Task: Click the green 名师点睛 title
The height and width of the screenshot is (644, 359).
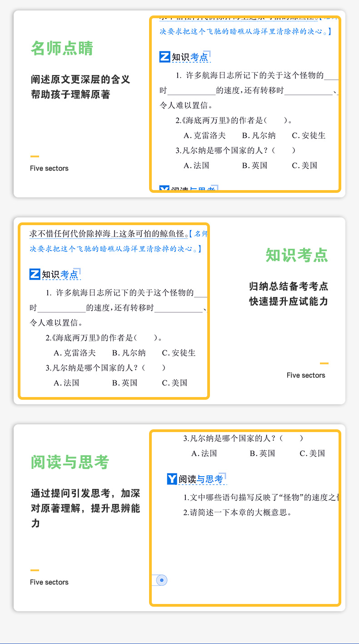Action: click(x=62, y=48)
